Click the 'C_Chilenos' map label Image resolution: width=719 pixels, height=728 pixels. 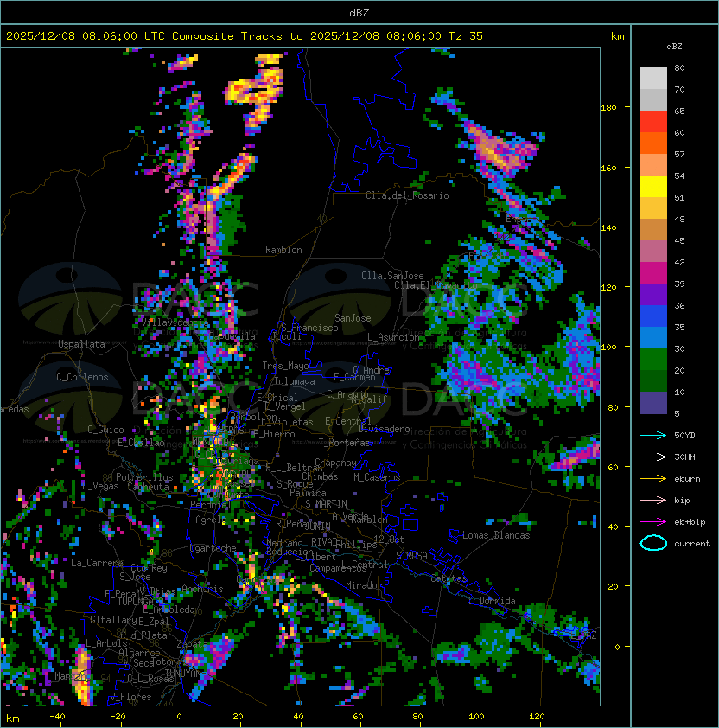[x=82, y=377]
